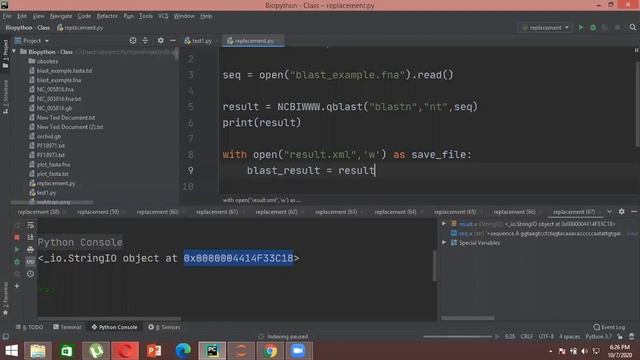Switch to PyCharm taskbar icon

click(x=212, y=351)
